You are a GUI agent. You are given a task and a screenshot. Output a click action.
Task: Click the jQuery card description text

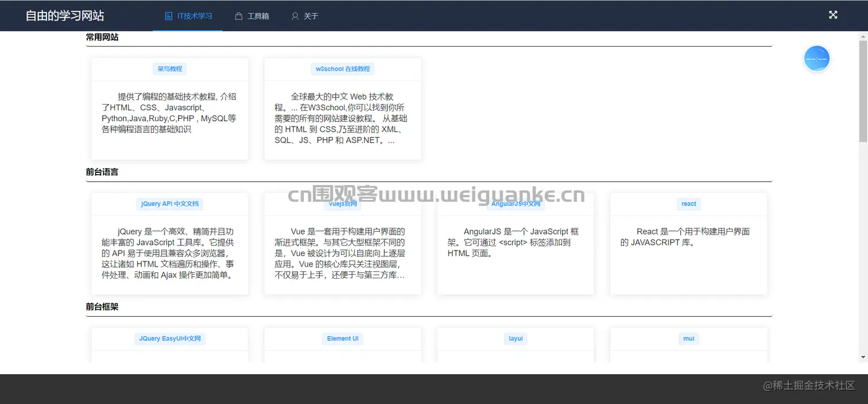[x=169, y=253]
